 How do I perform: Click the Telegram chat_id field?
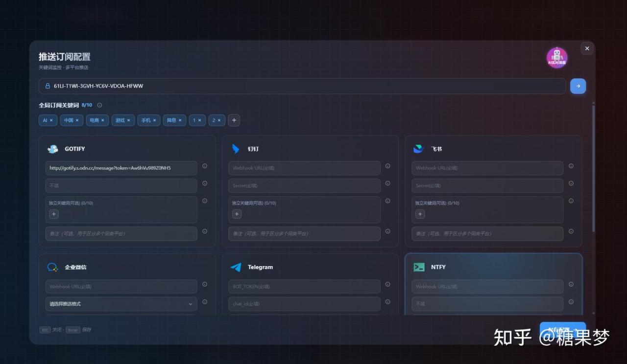pyautogui.click(x=304, y=304)
